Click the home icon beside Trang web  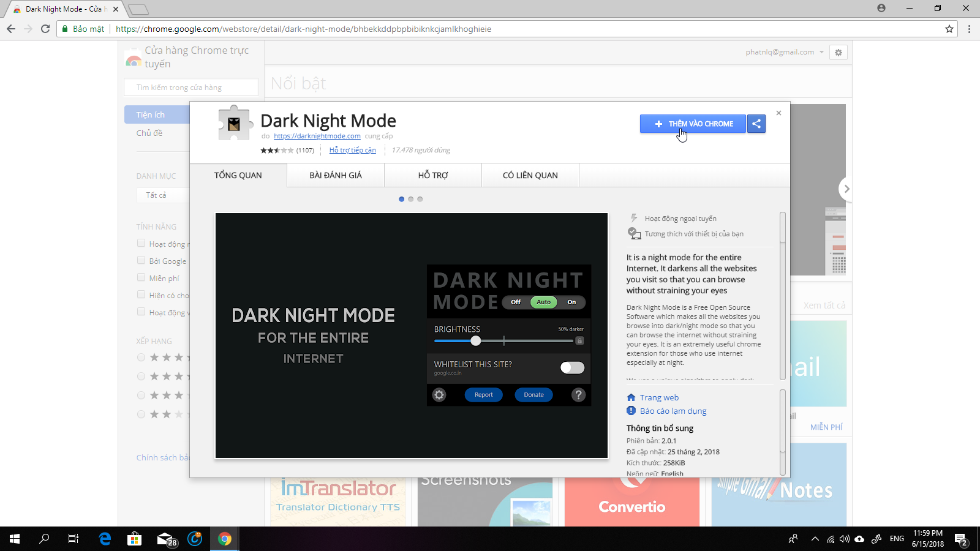point(631,397)
